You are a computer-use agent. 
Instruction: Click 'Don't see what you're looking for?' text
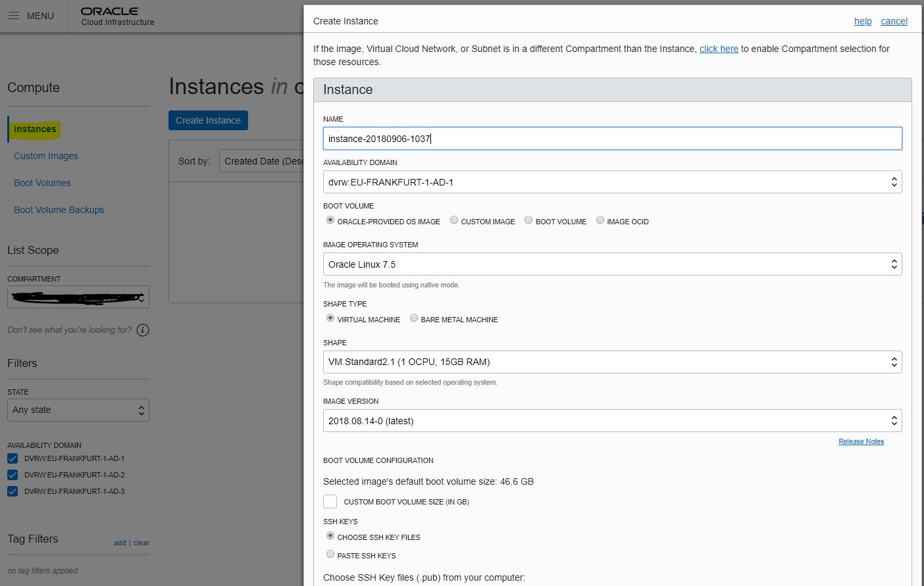[69, 330]
